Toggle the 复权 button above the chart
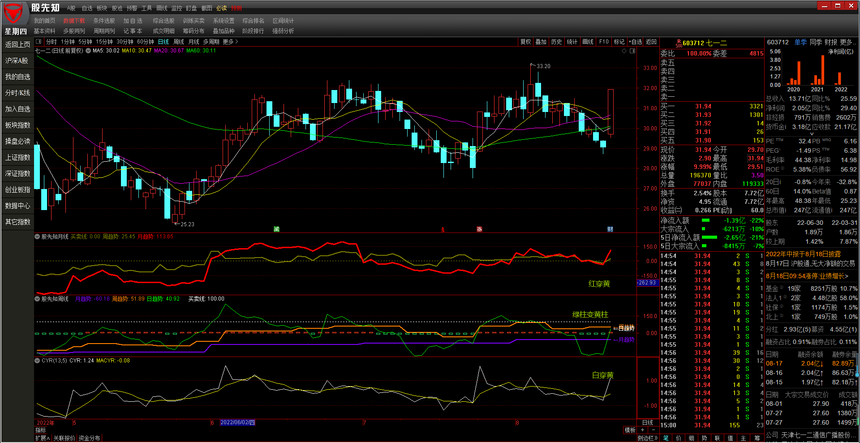Viewport: 860px width, 443px height. click(x=525, y=42)
